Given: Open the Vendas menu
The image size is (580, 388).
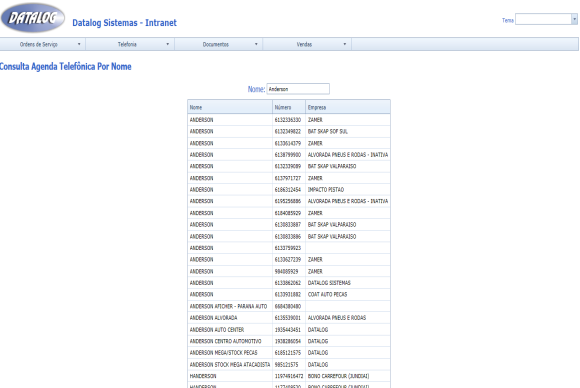Looking at the screenshot, I should click(x=307, y=44).
